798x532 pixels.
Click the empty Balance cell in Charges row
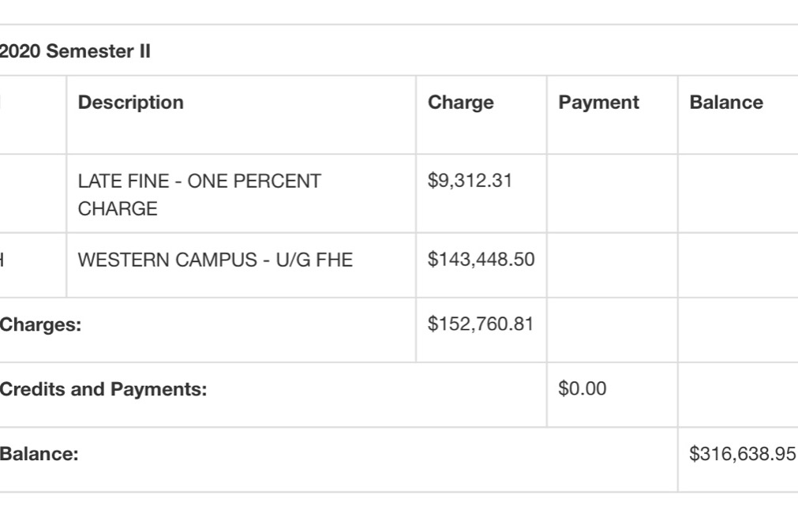(x=738, y=330)
